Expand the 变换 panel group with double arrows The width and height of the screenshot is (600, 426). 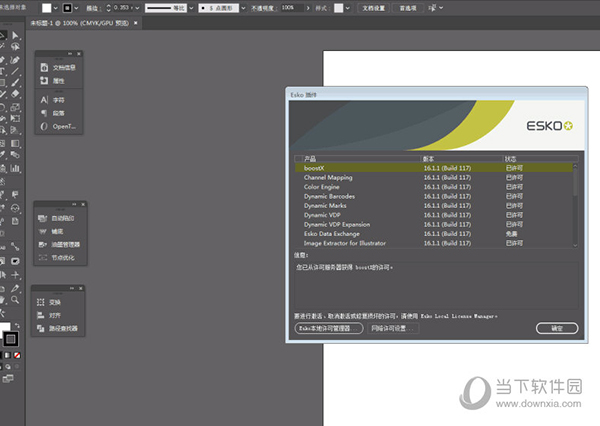click(x=72, y=288)
